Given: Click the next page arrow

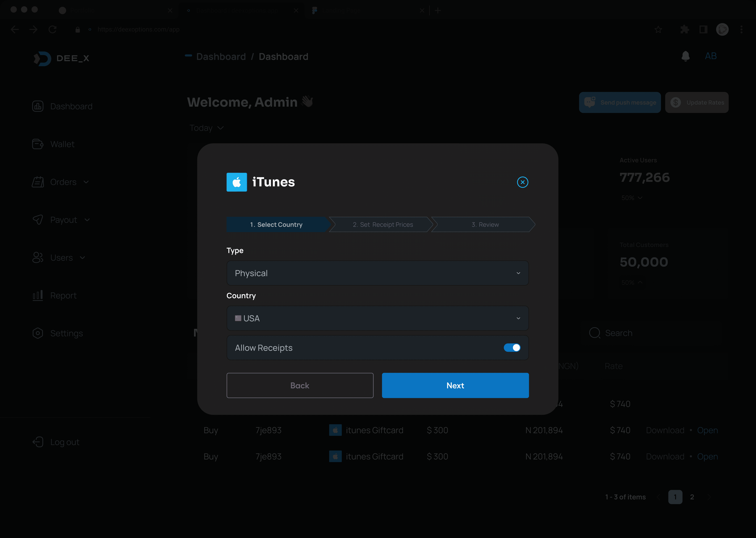Looking at the screenshot, I should (709, 497).
